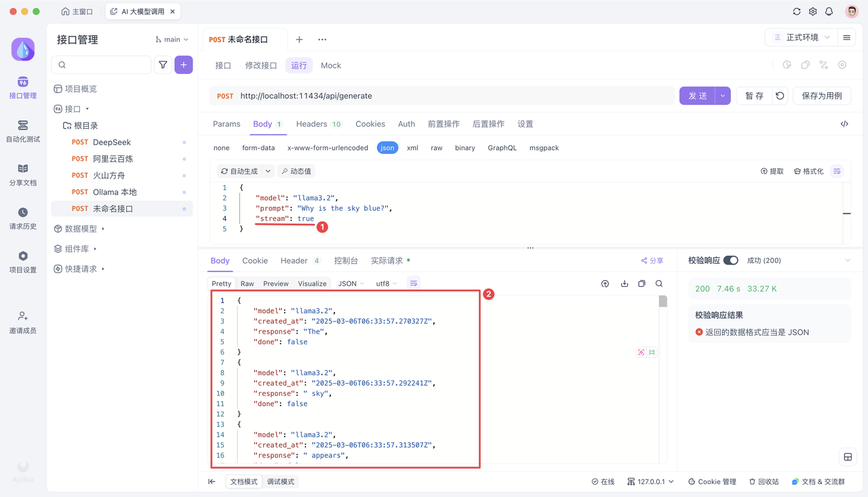Click the search response magnifier icon
This screenshot has height=497, width=868.
[x=659, y=283]
